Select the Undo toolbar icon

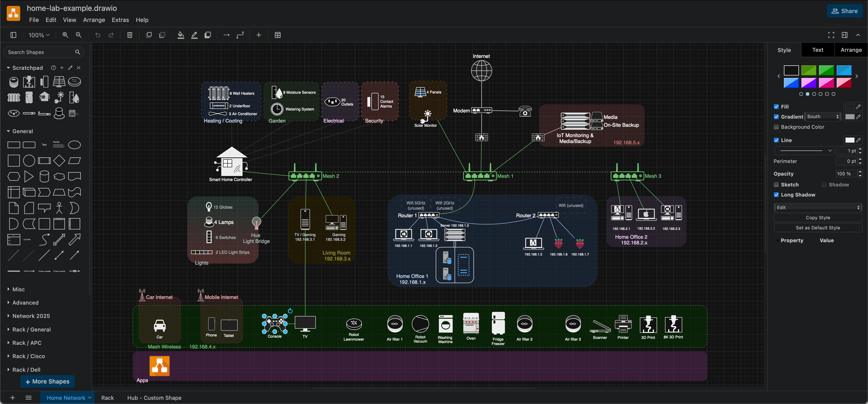pyautogui.click(x=97, y=35)
